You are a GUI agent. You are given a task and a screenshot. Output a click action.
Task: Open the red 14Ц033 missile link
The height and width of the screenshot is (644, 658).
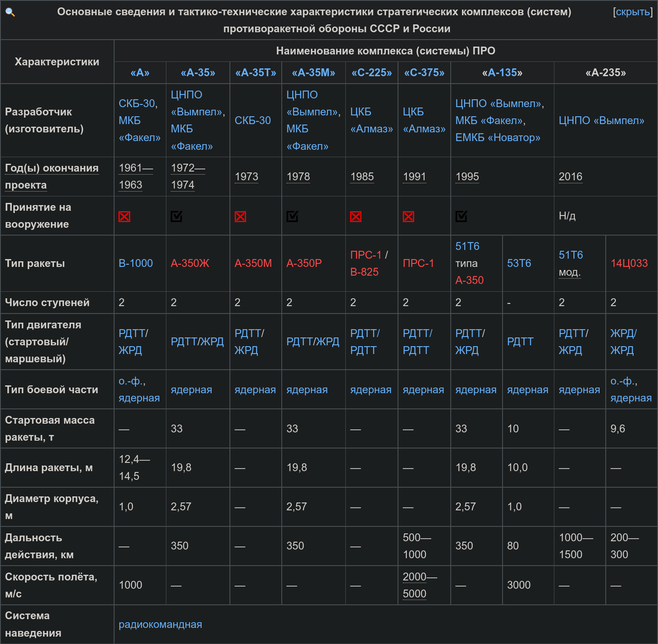pyautogui.click(x=629, y=263)
